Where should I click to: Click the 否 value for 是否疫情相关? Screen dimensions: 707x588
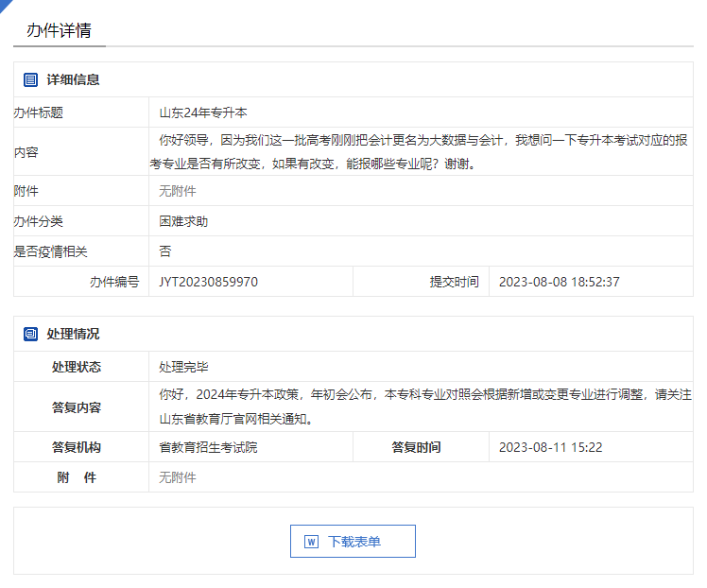pos(165,251)
